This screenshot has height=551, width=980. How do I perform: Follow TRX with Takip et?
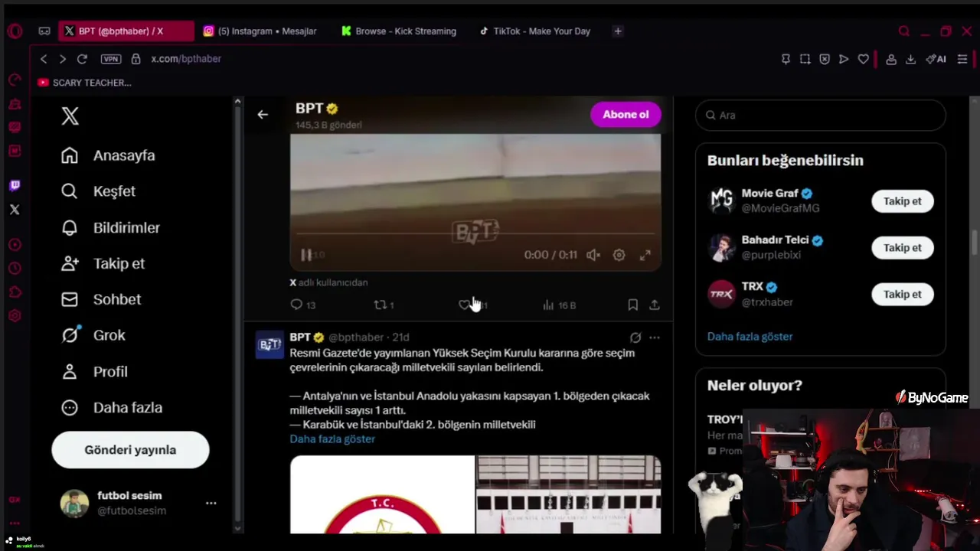903,295
